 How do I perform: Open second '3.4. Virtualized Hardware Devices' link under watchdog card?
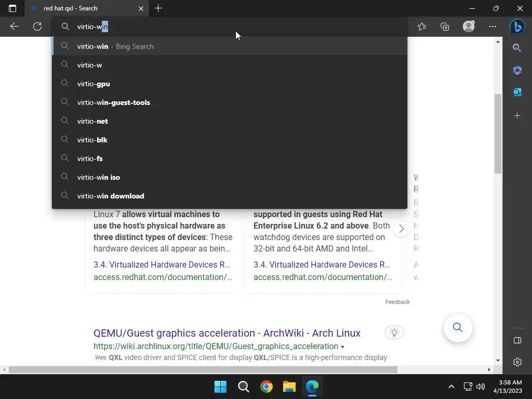tap(322, 264)
